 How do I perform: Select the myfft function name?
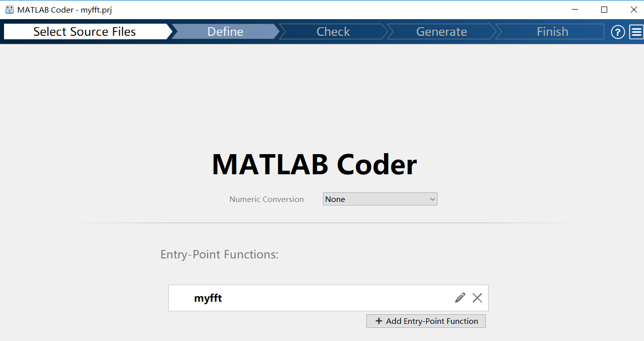(x=208, y=298)
